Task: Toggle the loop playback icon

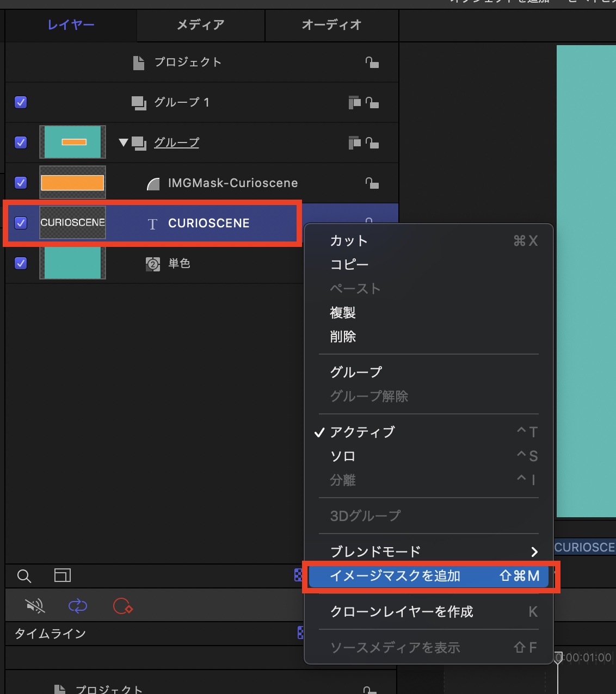Action: (x=78, y=606)
